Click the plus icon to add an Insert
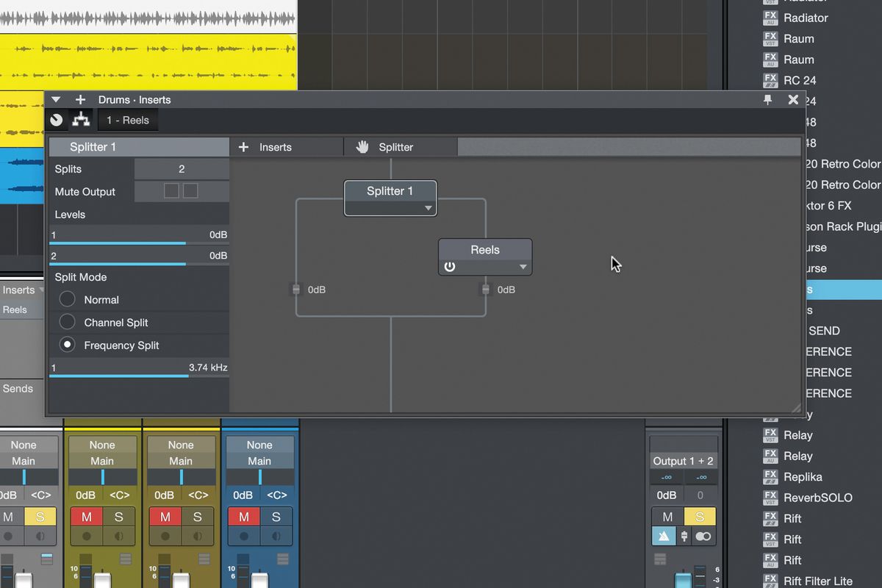Screen dimensions: 882x588 (x=243, y=146)
